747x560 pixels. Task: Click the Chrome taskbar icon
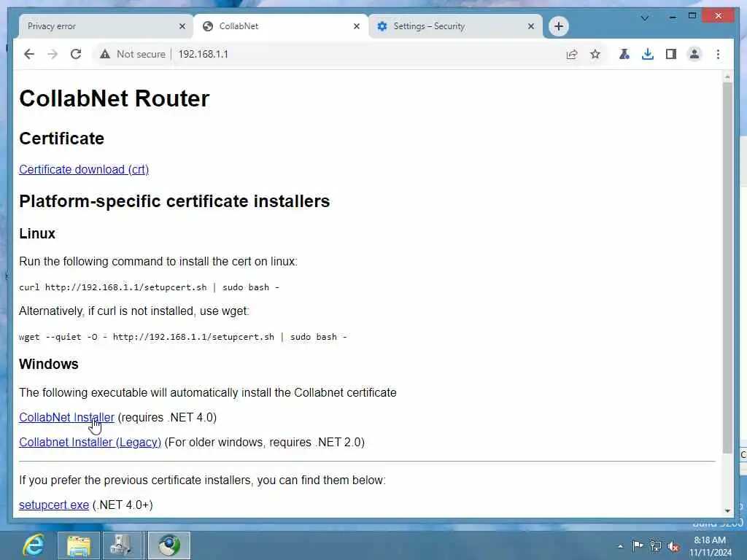tap(169, 545)
